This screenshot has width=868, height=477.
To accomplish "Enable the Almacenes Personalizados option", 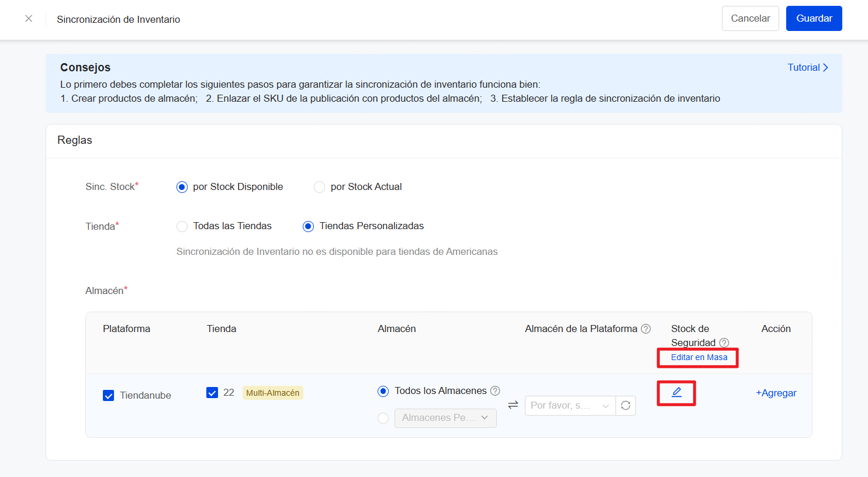I will pyautogui.click(x=383, y=418).
